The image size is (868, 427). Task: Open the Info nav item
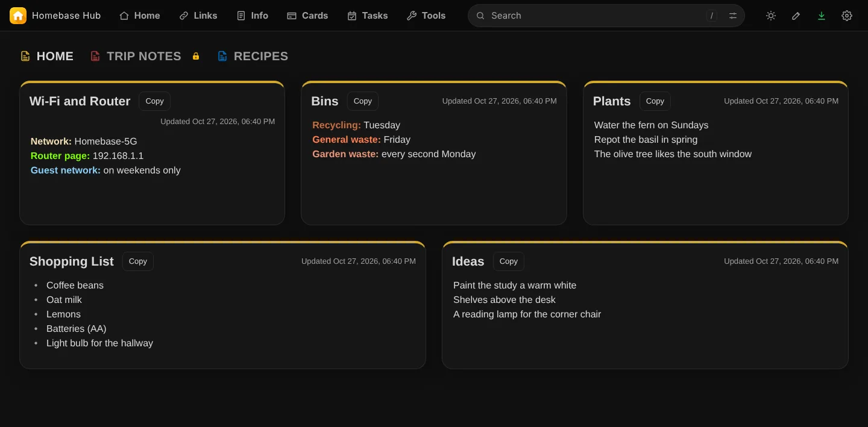point(253,16)
